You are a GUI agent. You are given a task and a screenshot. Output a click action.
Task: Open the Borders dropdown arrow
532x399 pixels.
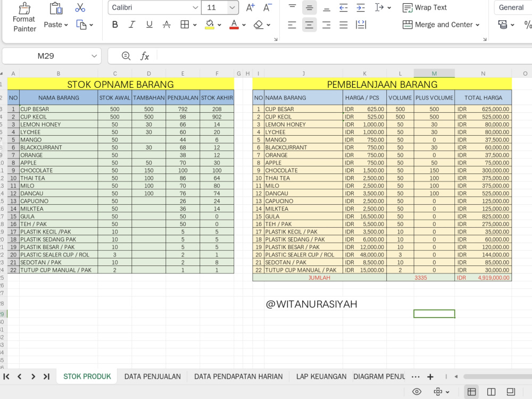click(195, 25)
